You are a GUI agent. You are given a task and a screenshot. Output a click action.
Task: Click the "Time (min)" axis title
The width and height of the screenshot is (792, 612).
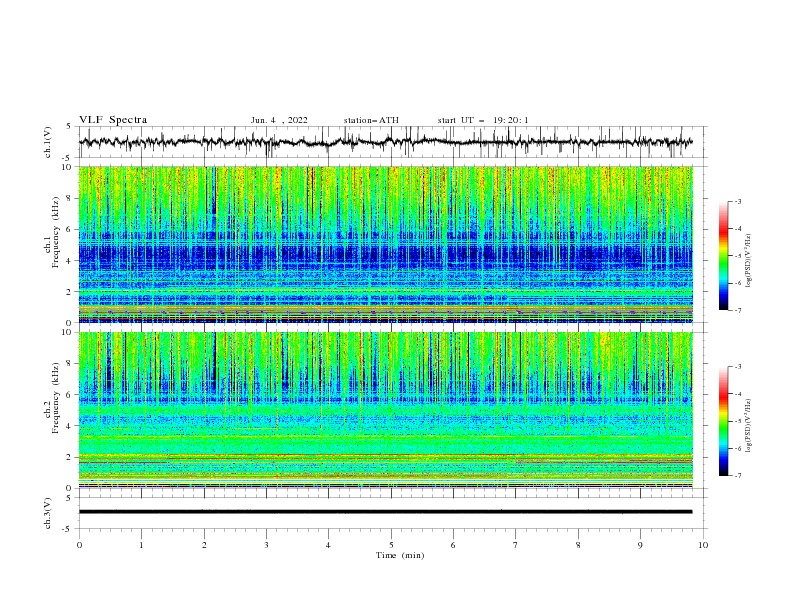[400, 555]
